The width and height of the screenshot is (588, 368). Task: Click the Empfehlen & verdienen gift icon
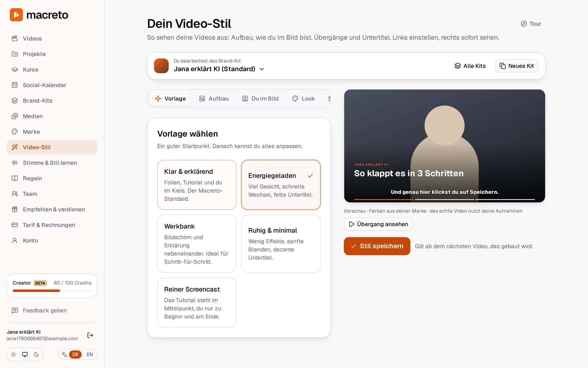click(15, 209)
